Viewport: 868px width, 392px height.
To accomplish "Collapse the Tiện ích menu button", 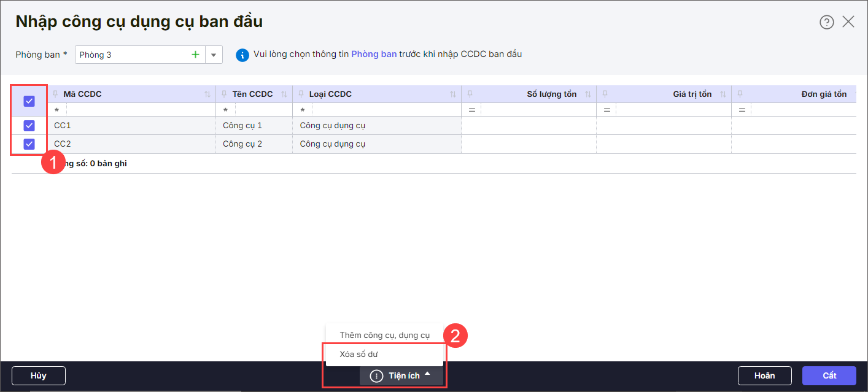I will click(401, 375).
